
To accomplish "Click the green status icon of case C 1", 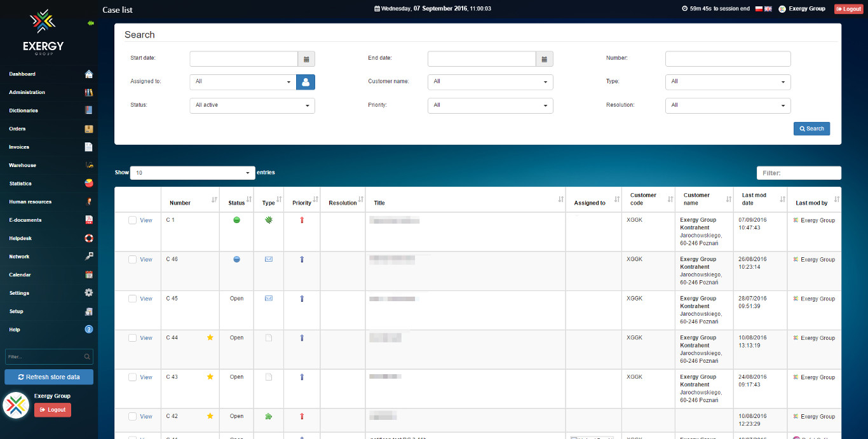I will [236, 220].
